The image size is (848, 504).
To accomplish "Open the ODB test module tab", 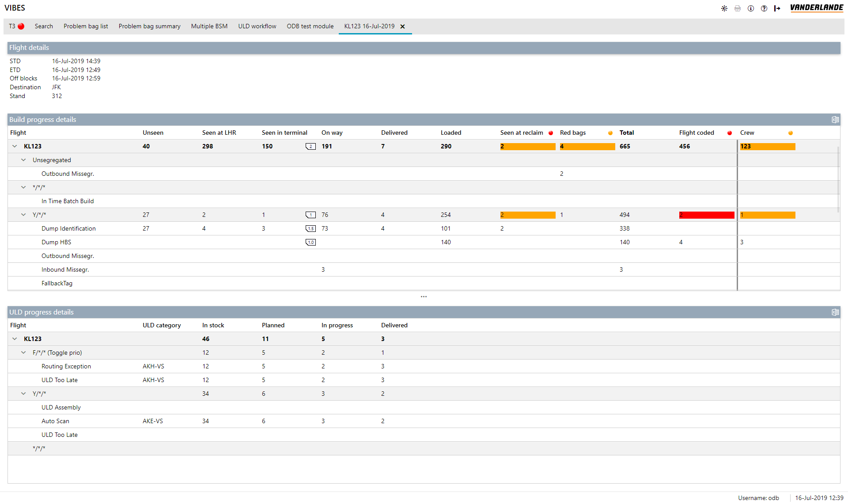I will (x=310, y=27).
